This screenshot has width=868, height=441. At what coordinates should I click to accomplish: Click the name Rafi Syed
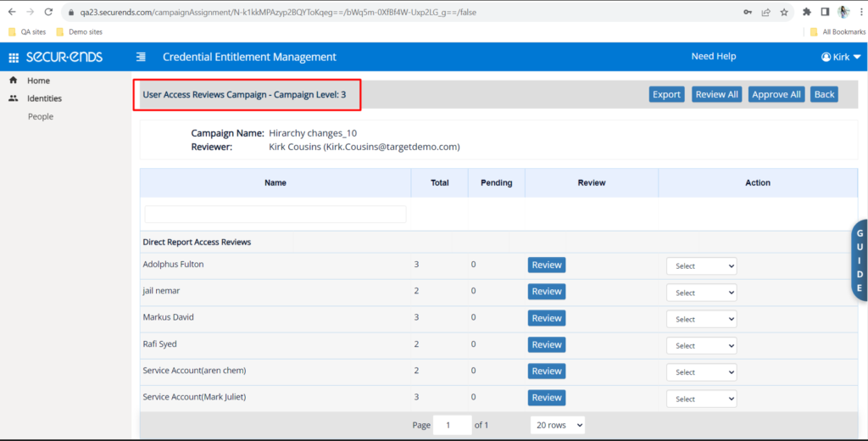pyautogui.click(x=159, y=344)
